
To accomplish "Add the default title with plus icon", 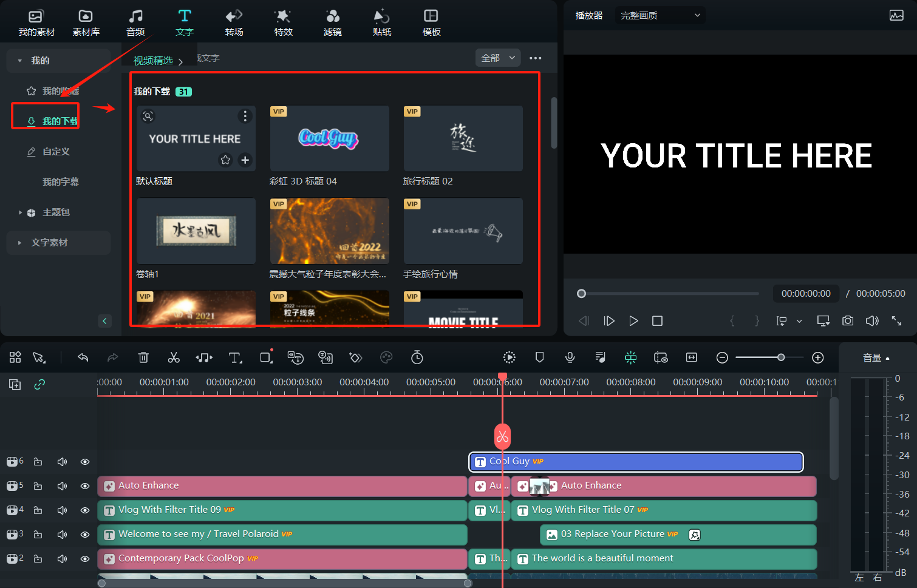I will (245, 160).
